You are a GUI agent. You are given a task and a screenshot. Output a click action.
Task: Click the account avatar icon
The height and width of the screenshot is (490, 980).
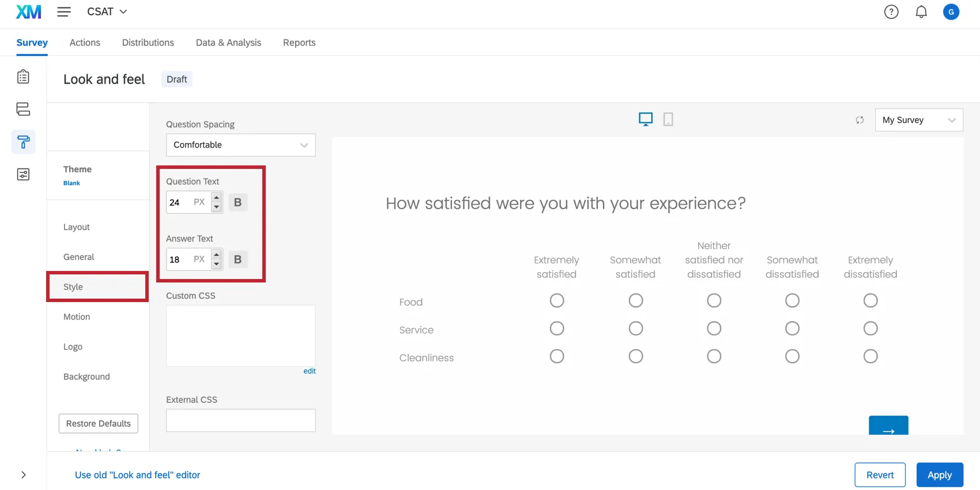click(x=951, y=12)
